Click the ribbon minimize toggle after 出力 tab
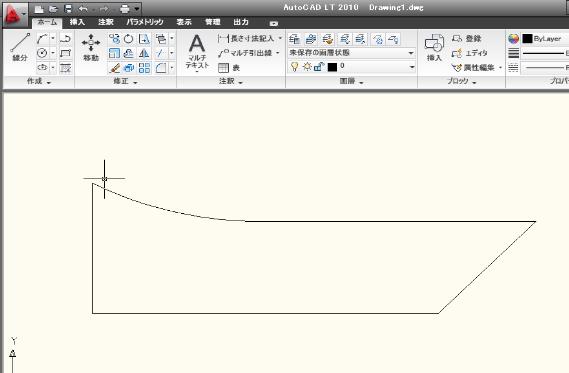569x373 pixels. click(x=274, y=23)
